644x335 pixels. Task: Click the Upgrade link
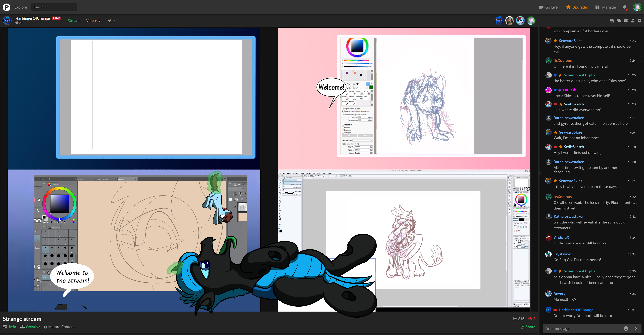tap(576, 7)
